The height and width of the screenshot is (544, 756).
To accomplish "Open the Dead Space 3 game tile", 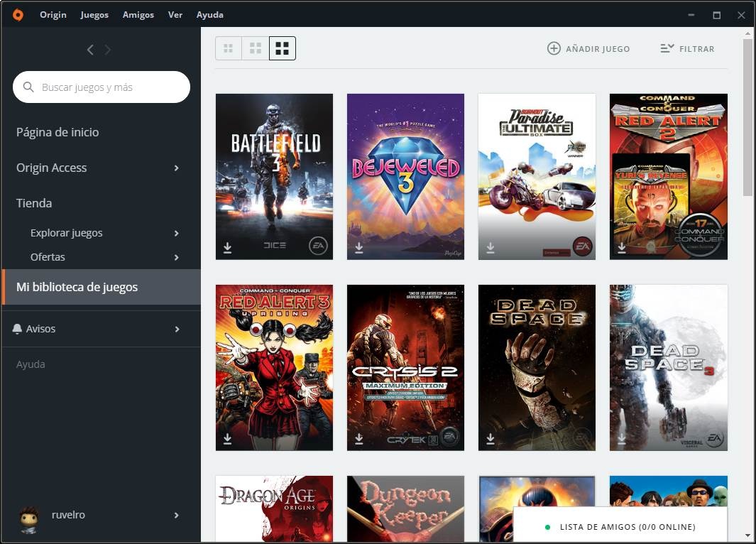I will tap(669, 367).
